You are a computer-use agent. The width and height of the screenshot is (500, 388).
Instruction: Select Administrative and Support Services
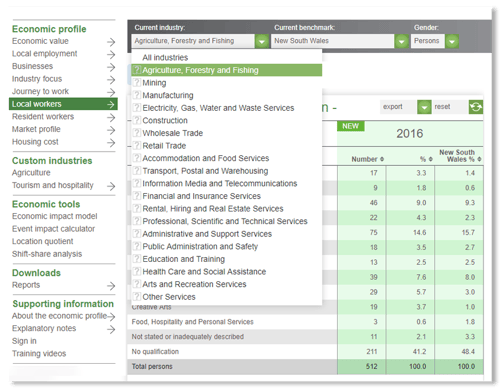[x=207, y=234]
